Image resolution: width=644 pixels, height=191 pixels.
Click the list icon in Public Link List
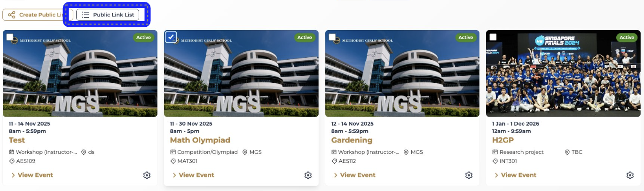86,15
